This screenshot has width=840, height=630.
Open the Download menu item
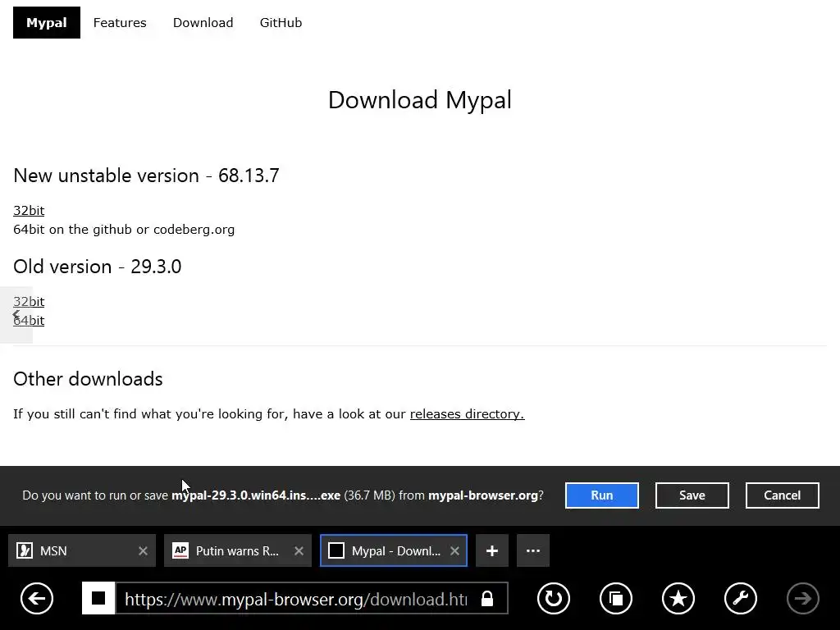click(203, 22)
